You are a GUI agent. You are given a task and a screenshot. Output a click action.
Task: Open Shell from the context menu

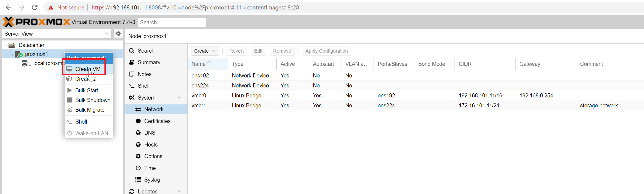pyautogui.click(x=89, y=122)
